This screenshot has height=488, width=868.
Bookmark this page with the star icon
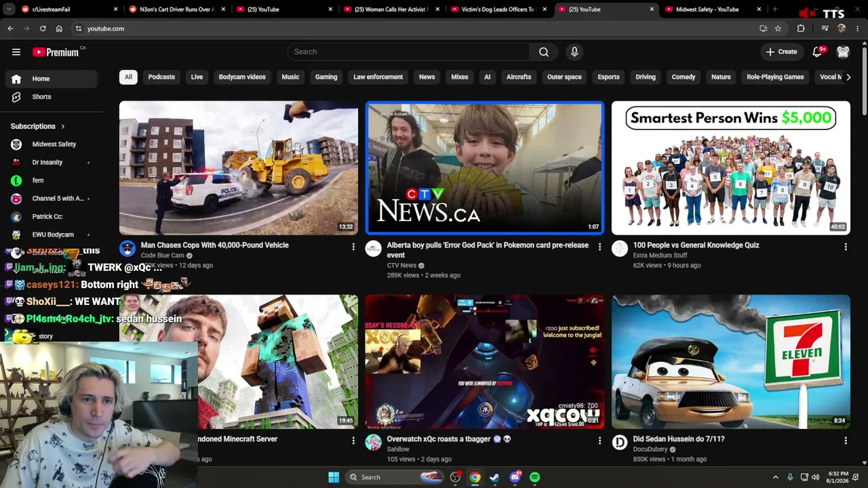coord(778,28)
